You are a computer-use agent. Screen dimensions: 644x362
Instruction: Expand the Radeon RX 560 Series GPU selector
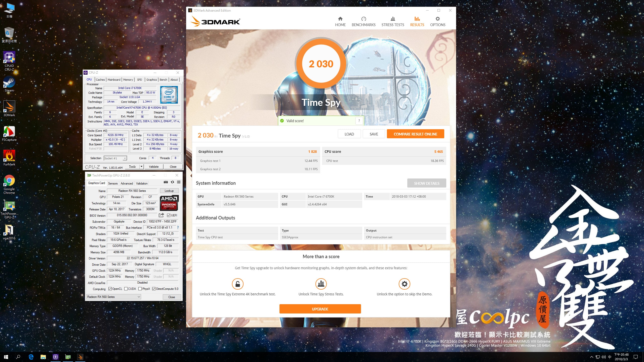click(114, 297)
